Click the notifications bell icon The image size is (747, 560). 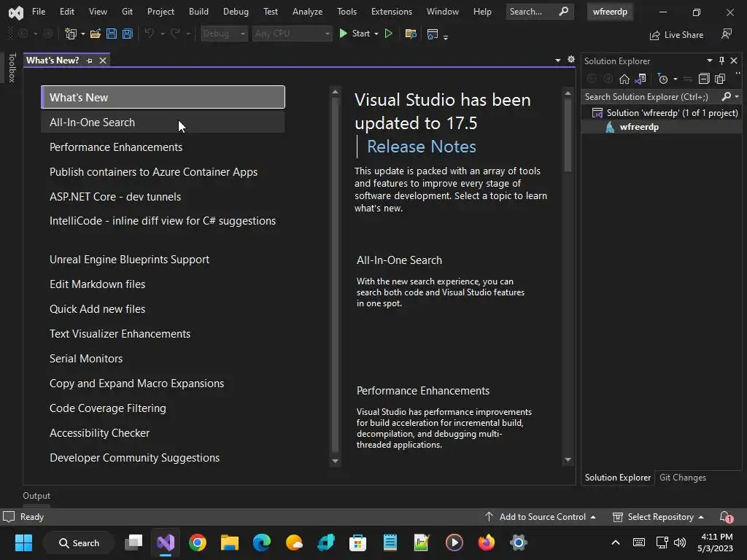(x=726, y=517)
